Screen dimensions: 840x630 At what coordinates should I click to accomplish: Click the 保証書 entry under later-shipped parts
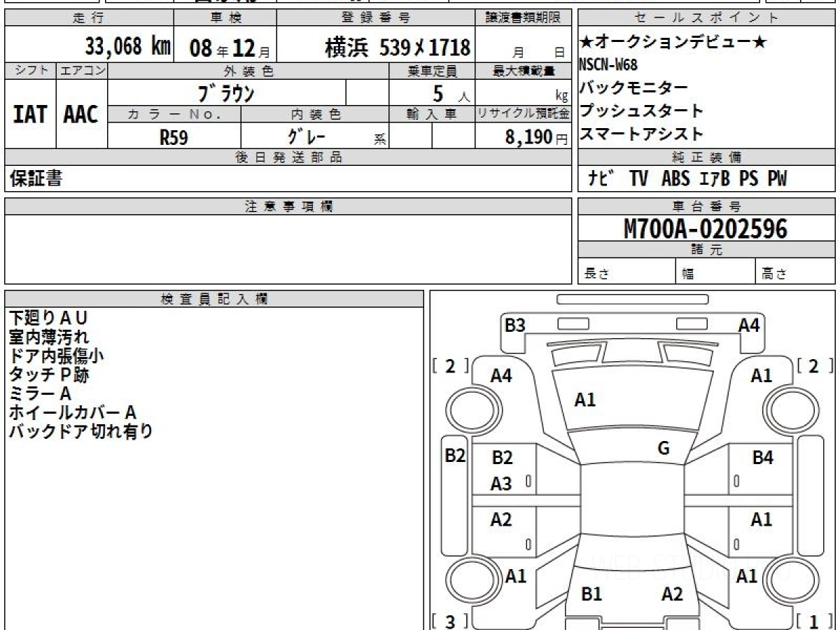tap(36, 178)
